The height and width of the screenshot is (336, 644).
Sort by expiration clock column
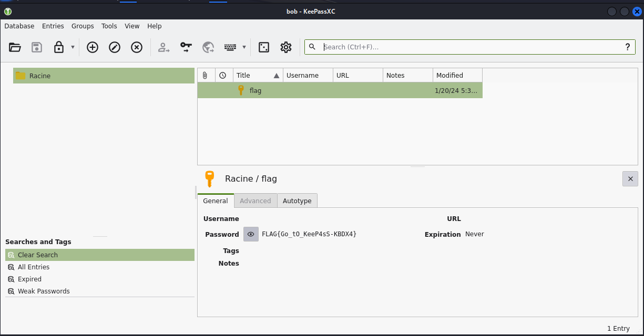[x=224, y=75]
